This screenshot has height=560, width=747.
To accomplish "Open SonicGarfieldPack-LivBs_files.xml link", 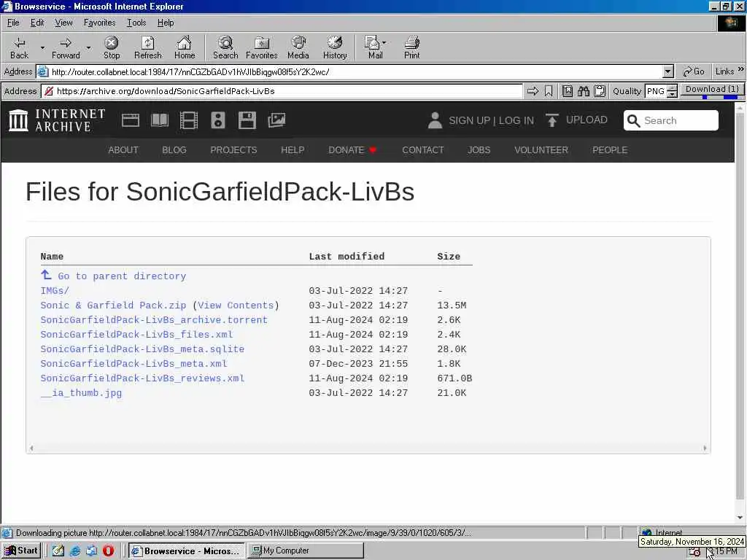I will [136, 334].
